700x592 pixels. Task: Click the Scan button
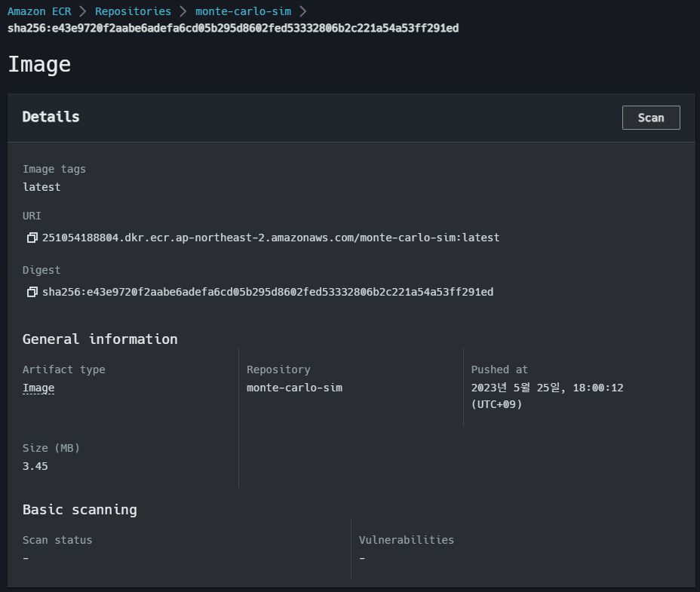point(651,118)
